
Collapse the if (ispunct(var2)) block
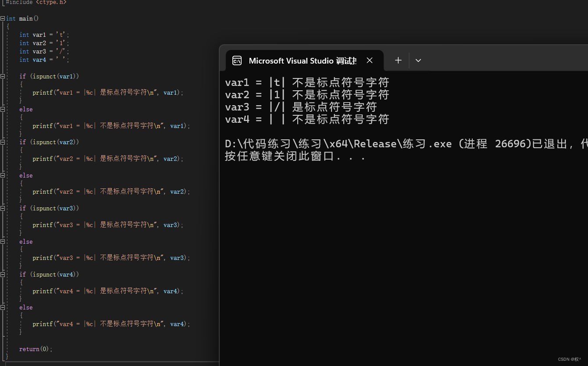coord(3,142)
